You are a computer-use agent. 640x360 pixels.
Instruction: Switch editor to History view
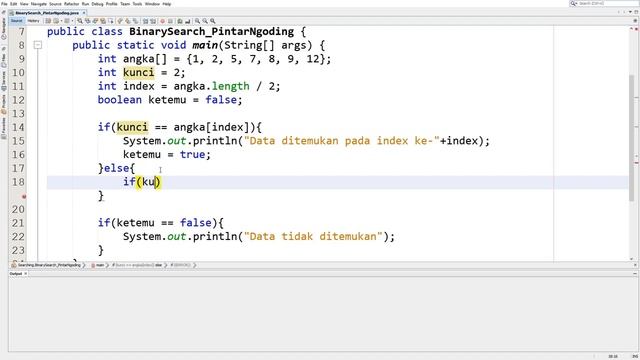tap(33, 21)
